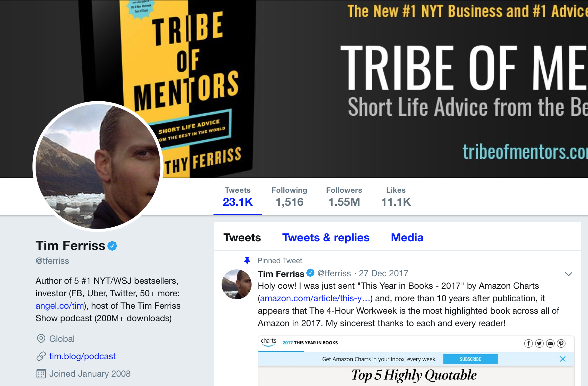Image resolution: width=588 pixels, height=386 pixels.
Task: Click the verified badge next to Tim Ferriss name
Action: 112,246
